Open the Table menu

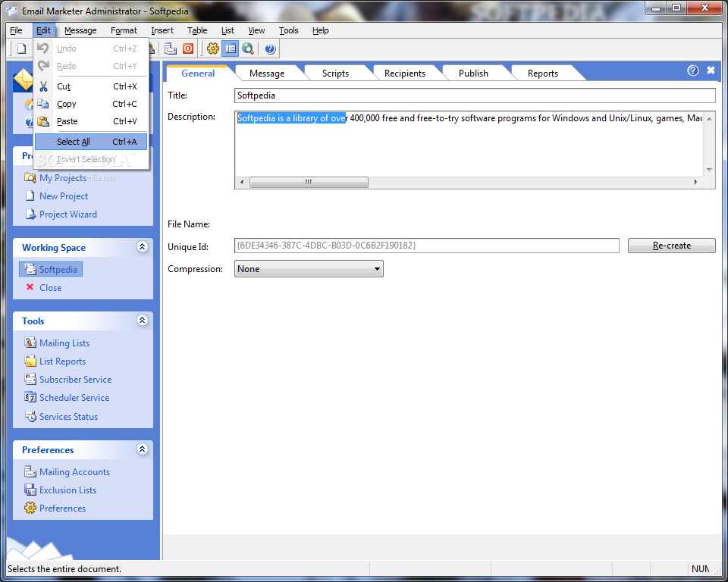[x=197, y=30]
